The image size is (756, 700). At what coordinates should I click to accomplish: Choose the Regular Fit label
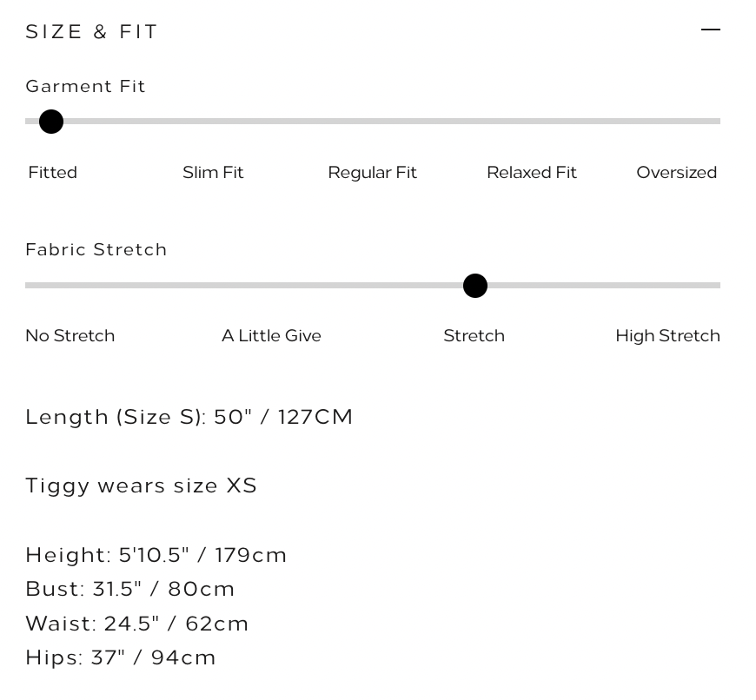[372, 173]
